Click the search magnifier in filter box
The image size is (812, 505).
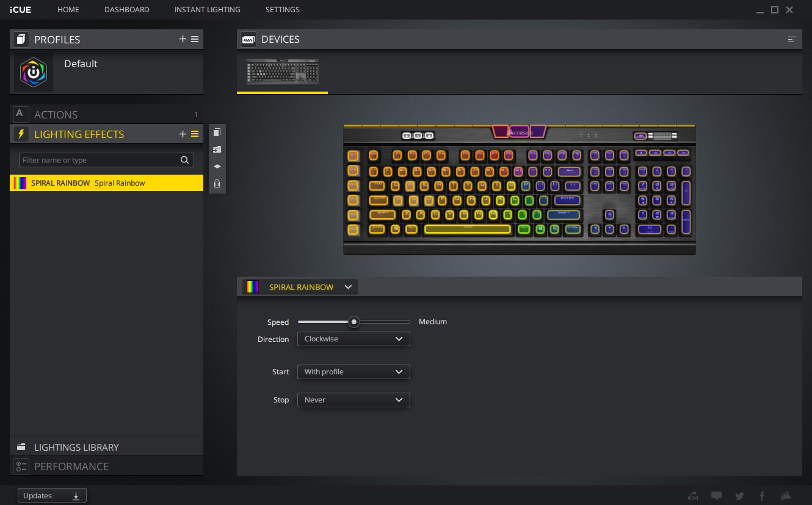point(185,160)
